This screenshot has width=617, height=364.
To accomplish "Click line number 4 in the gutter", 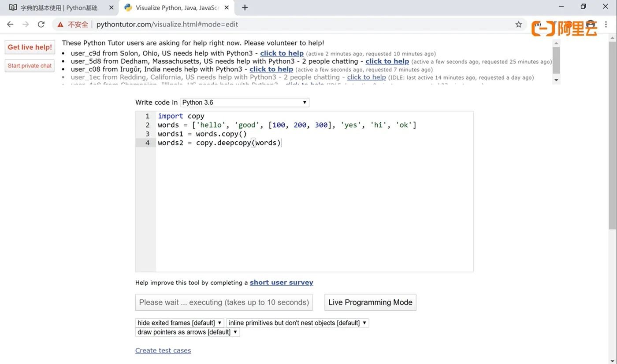I will point(147,143).
